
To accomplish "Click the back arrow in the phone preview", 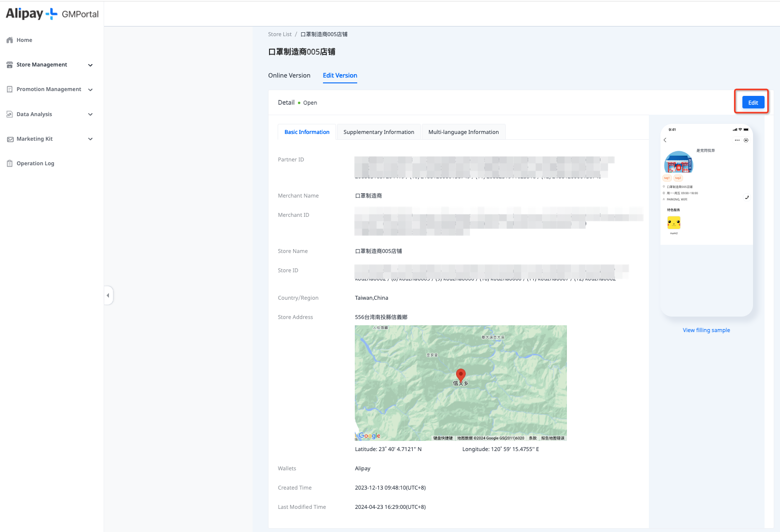I will coord(665,140).
